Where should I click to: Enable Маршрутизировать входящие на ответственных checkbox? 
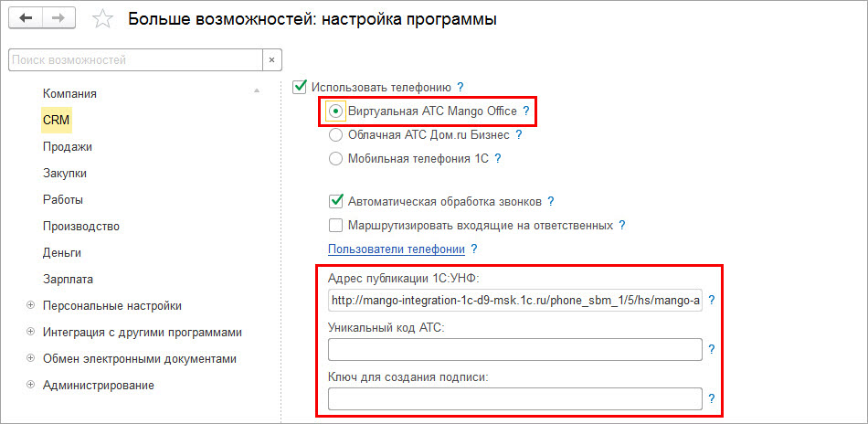pos(336,225)
